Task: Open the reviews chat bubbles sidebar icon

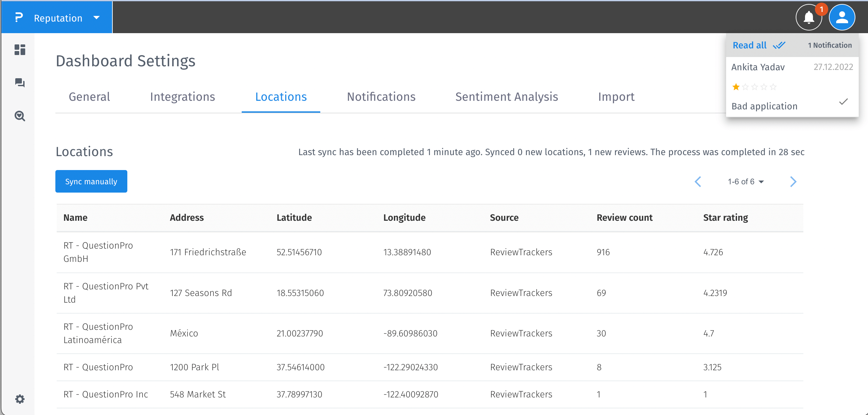Action: pyautogui.click(x=20, y=83)
